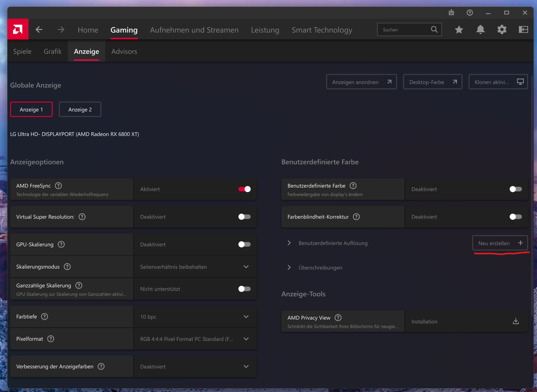Show help for Virtual Super Resolution

82,217
